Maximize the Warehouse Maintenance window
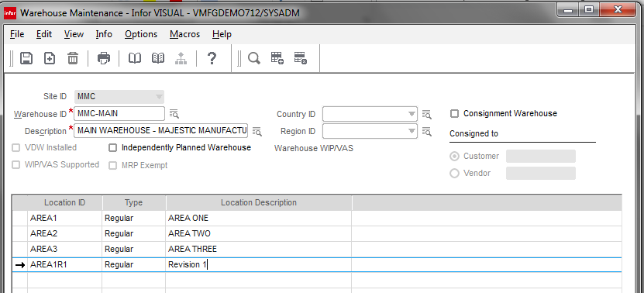The height and width of the screenshot is (293, 644). pyautogui.click(x=589, y=11)
